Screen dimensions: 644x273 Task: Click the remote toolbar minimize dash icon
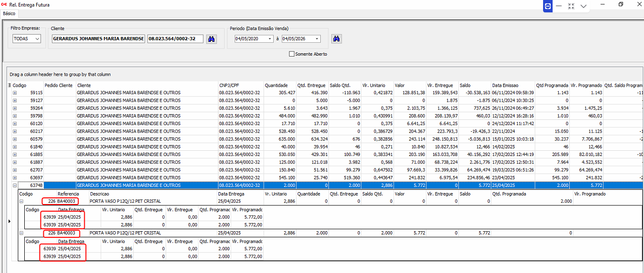click(559, 6)
